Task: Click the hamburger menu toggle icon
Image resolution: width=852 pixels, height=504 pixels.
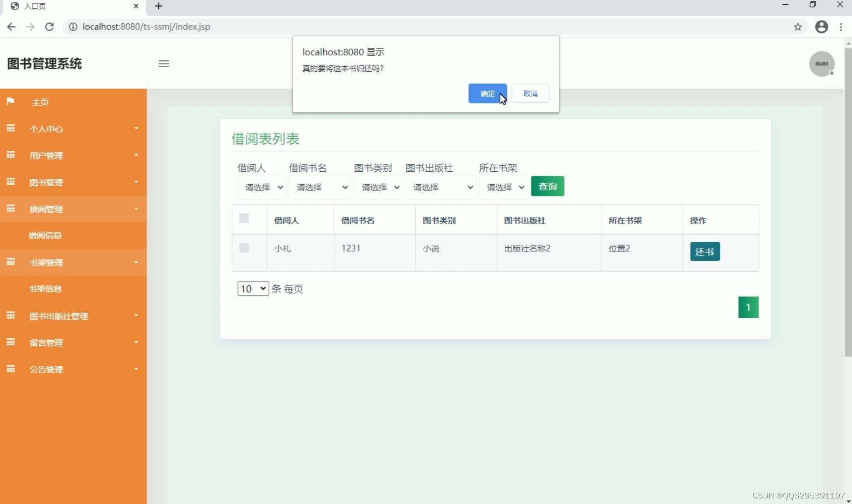Action: 163,63
